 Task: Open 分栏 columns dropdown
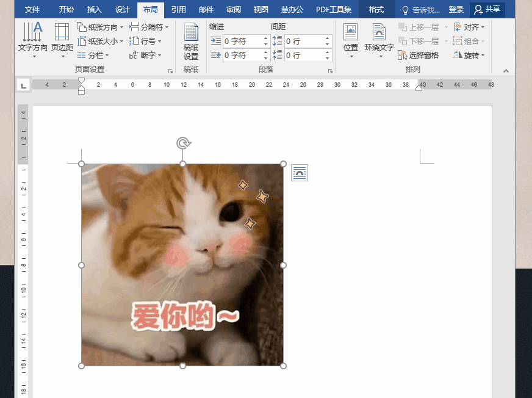tap(93, 55)
